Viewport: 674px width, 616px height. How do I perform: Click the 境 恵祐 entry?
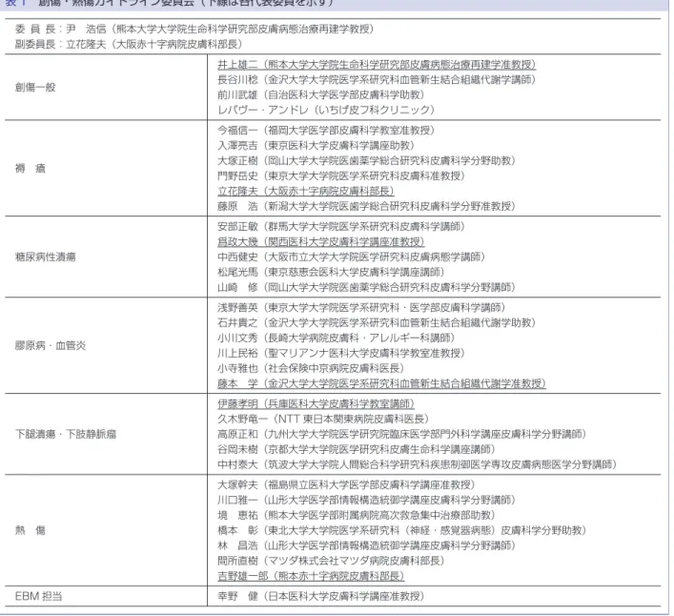click(357, 515)
